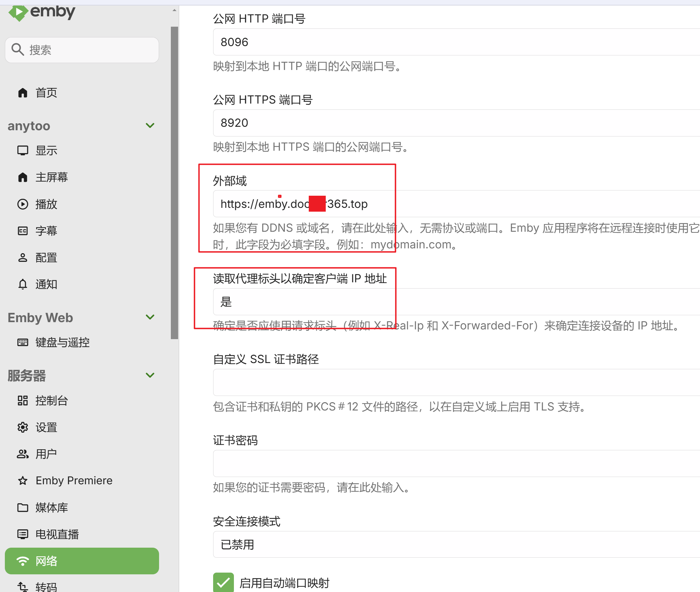700x592 pixels.
Task: Open the 播放 playback settings icon
Action: (23, 204)
